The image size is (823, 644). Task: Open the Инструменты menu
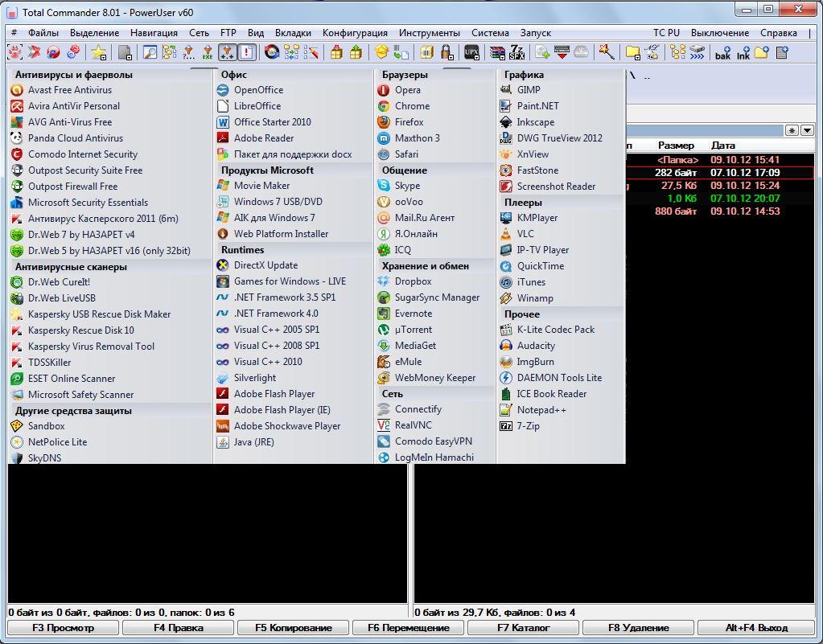430,33
